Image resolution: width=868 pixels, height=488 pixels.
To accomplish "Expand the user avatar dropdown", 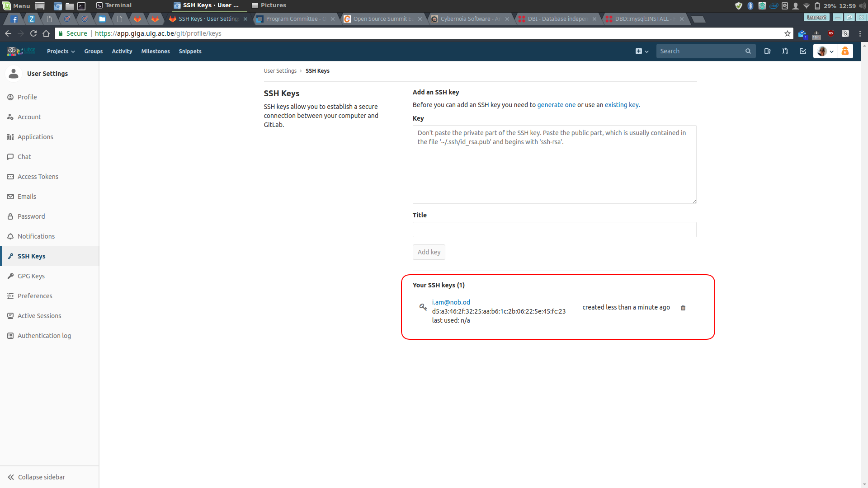I will [x=826, y=51].
